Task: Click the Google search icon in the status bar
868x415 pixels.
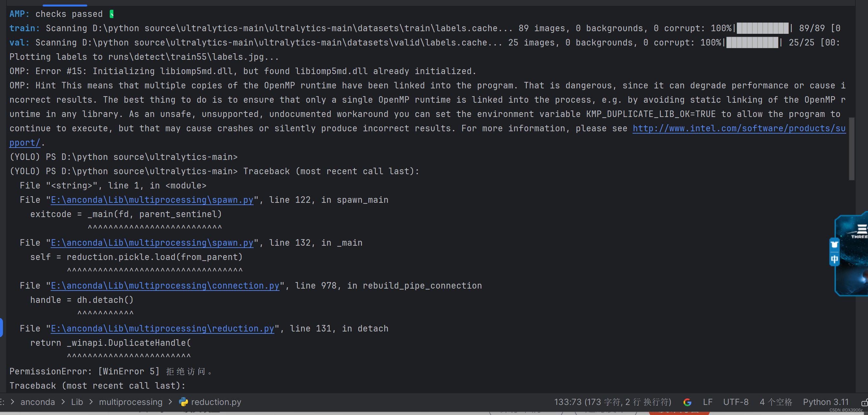Action: click(x=688, y=402)
